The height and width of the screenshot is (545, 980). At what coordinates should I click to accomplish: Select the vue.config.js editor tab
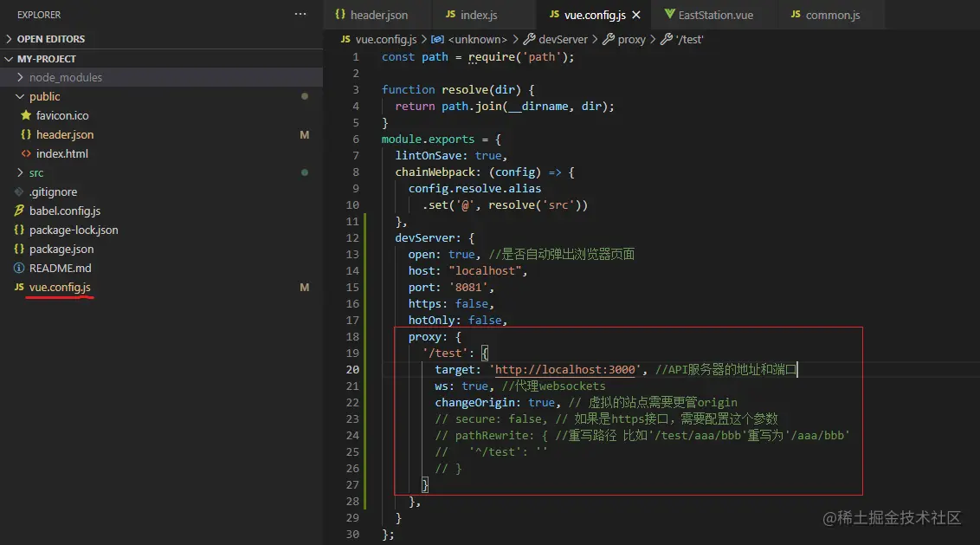594,15
